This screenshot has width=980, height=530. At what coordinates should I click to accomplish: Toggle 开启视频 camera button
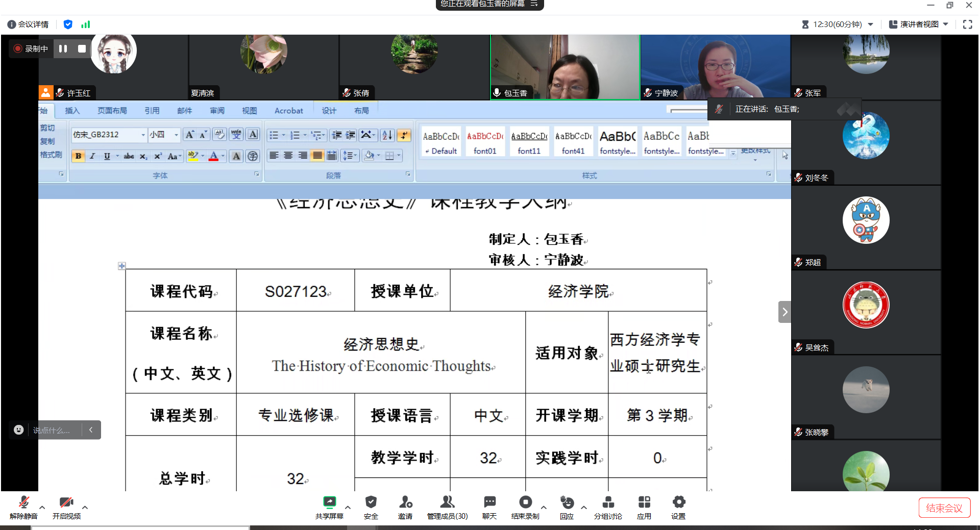click(x=66, y=503)
